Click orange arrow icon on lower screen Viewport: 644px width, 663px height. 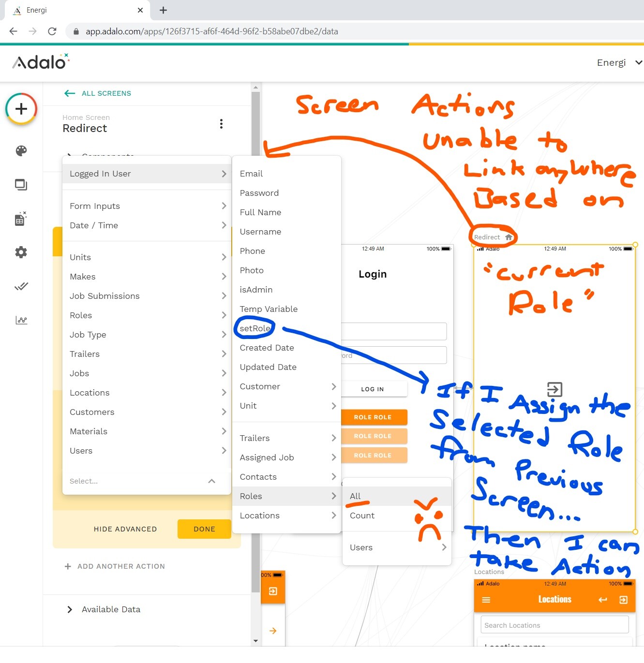273,631
